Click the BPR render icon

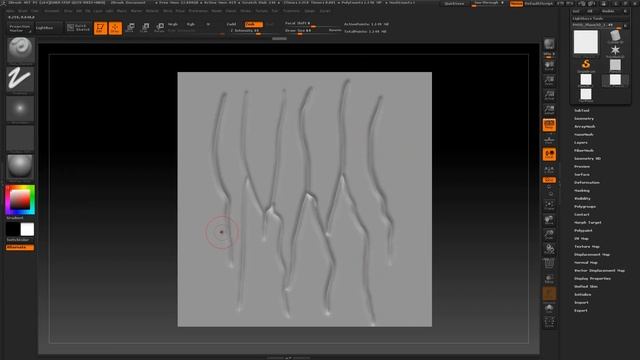(549, 44)
